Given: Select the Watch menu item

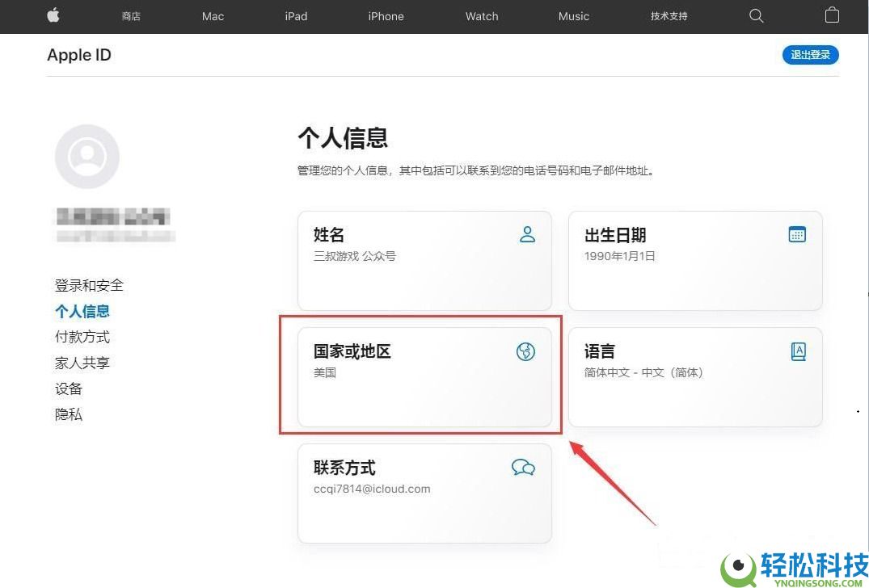Looking at the screenshot, I should [481, 15].
